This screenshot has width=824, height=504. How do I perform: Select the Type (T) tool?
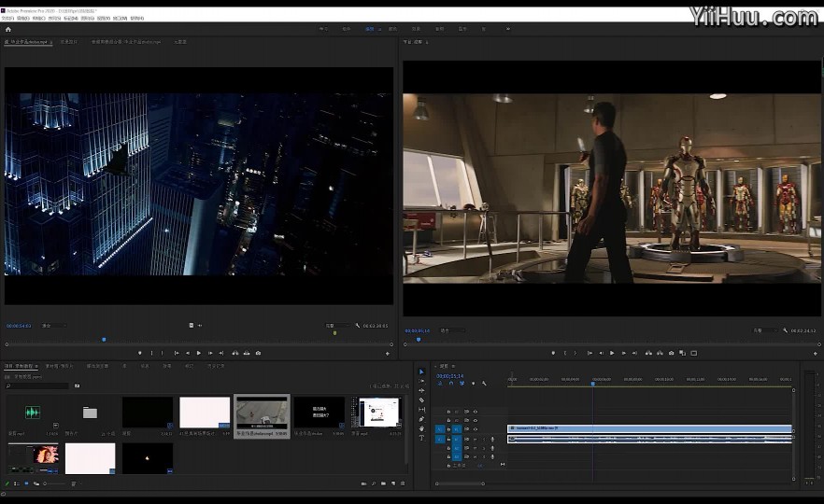(421, 438)
